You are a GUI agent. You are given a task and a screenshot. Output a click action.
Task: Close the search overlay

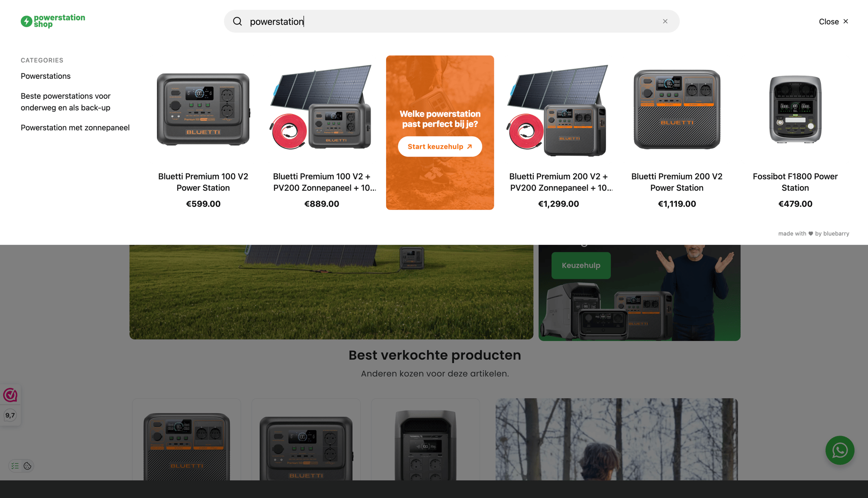click(x=833, y=22)
